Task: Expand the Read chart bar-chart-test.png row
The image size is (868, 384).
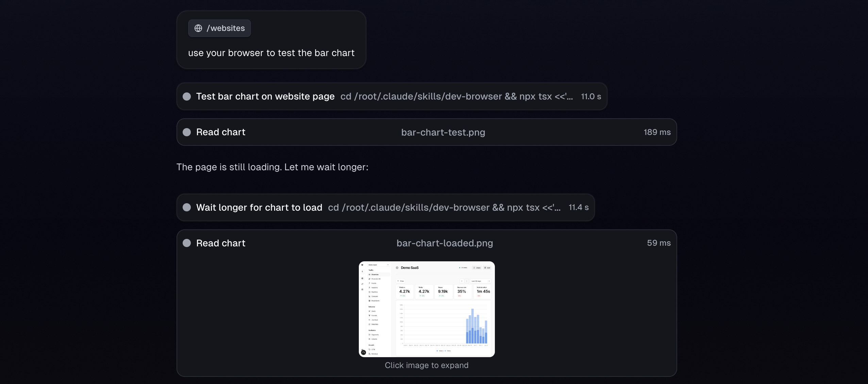Action: click(221, 132)
